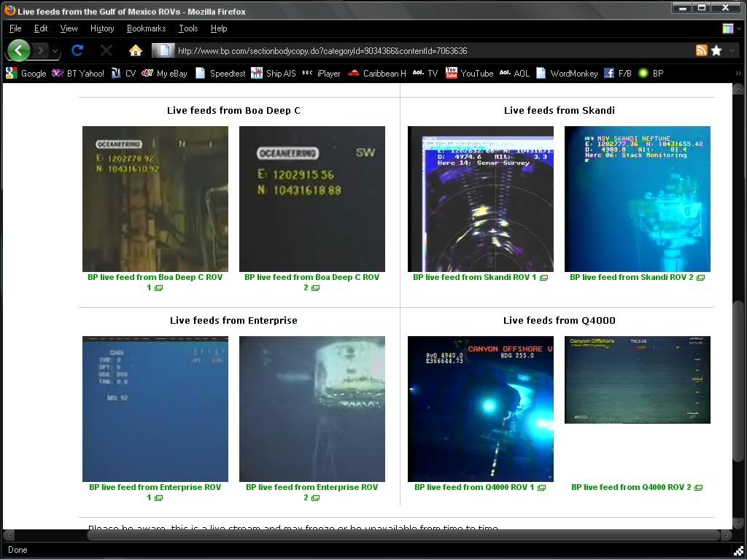The image size is (747, 560).
Task: Click the Q4000 ROV 2 video thumbnail
Action: [x=638, y=380]
